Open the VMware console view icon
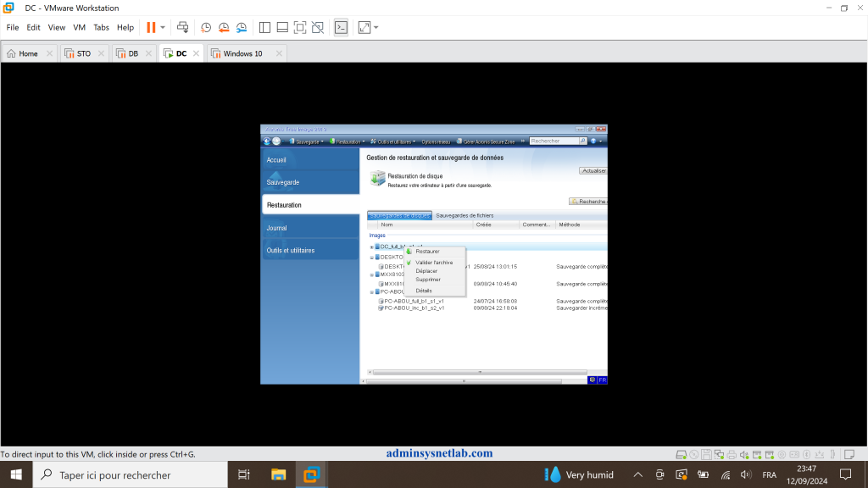 pos(341,28)
